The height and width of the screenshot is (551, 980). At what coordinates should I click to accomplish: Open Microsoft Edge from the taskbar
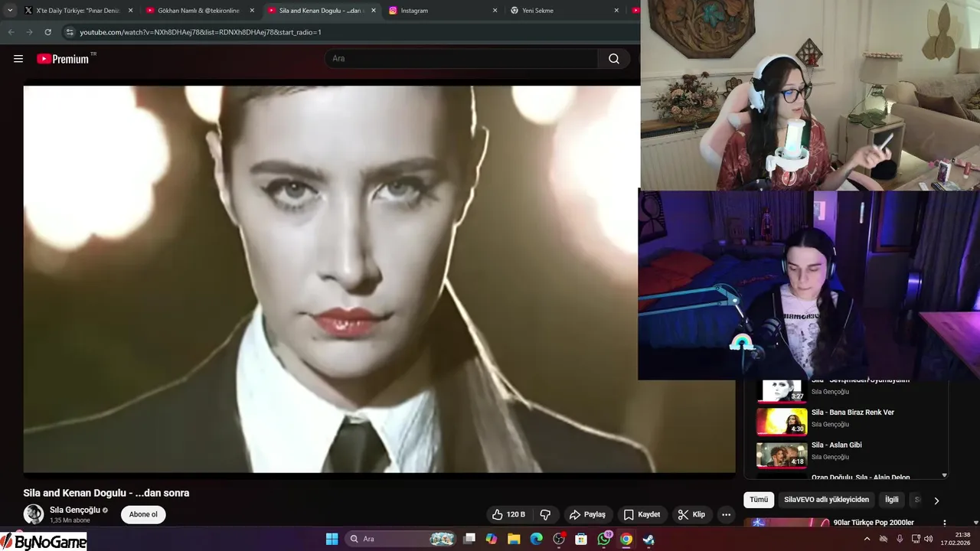pos(536,539)
